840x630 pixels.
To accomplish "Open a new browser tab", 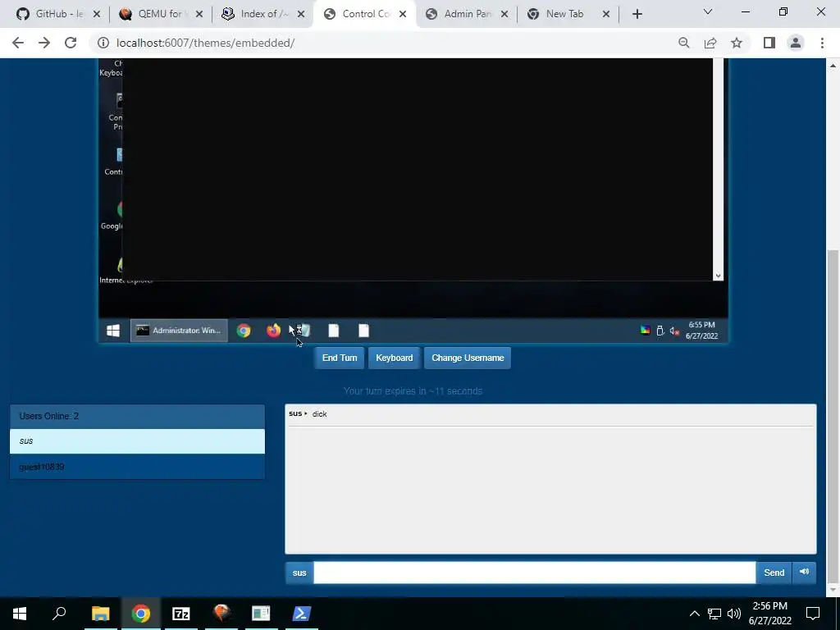I will pyautogui.click(x=637, y=15).
